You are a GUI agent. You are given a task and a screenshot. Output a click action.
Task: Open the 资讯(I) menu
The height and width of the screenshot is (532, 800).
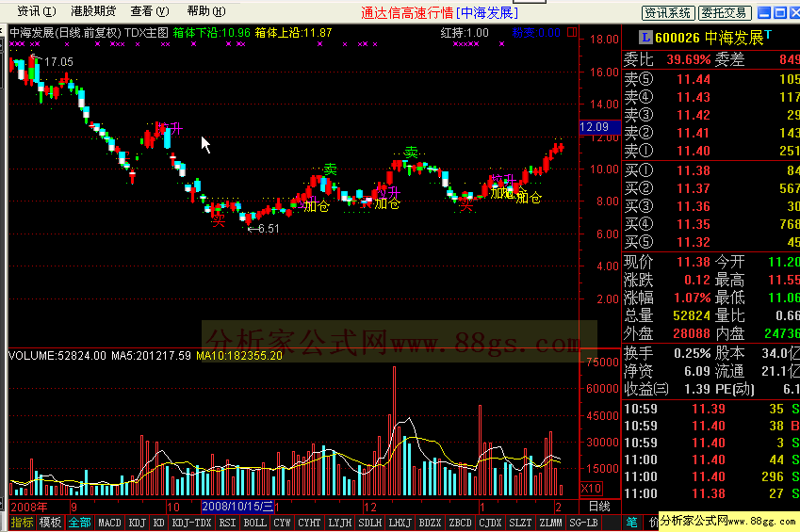(36, 10)
